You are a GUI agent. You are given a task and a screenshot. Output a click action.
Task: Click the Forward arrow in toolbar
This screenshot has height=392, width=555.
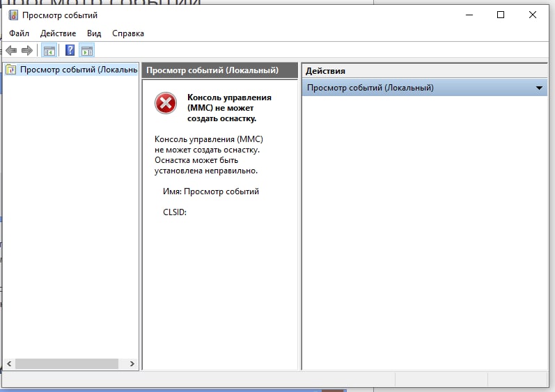(27, 51)
